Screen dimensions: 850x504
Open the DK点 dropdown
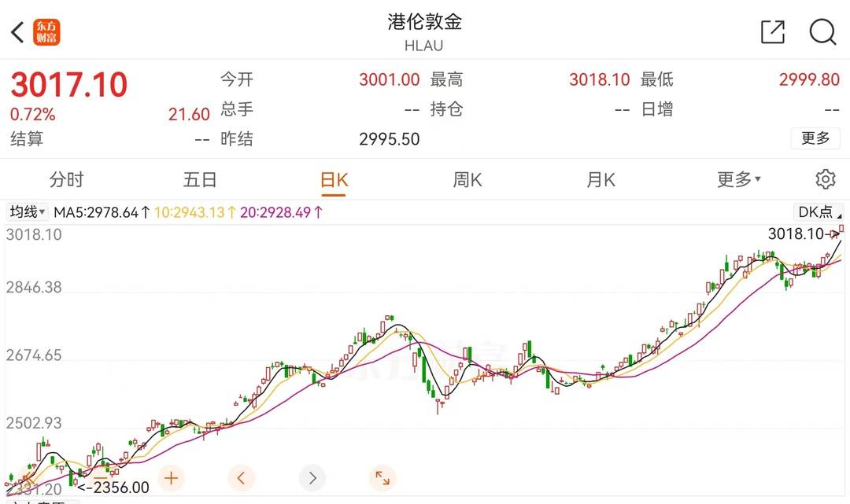click(819, 212)
